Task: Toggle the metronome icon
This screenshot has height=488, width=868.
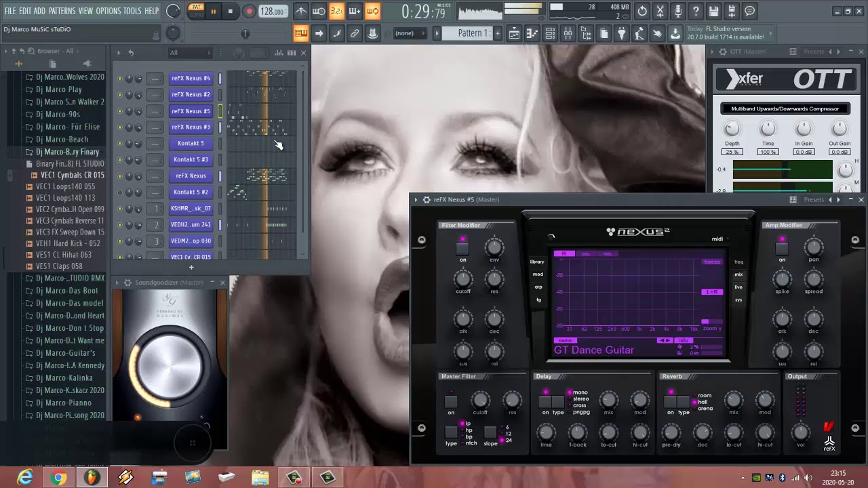Action: (301, 11)
